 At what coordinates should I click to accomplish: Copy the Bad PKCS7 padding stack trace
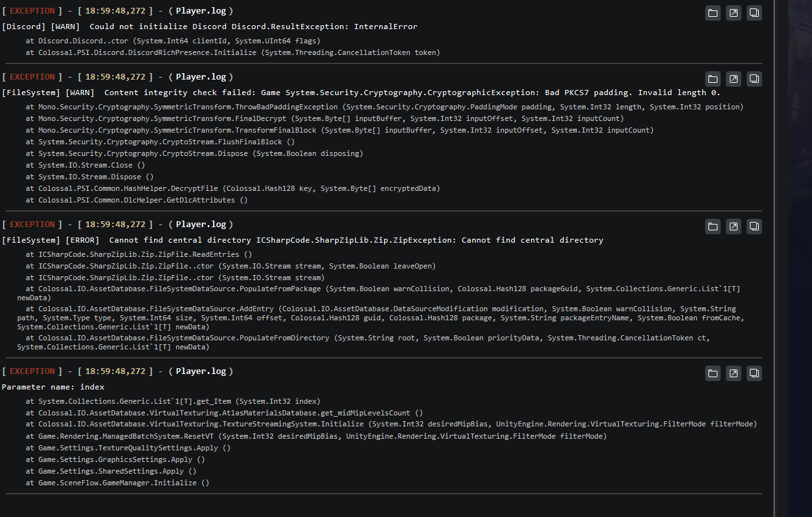coord(754,78)
